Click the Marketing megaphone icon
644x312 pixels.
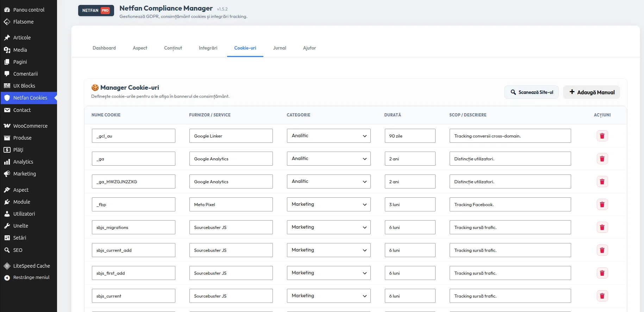7,174
